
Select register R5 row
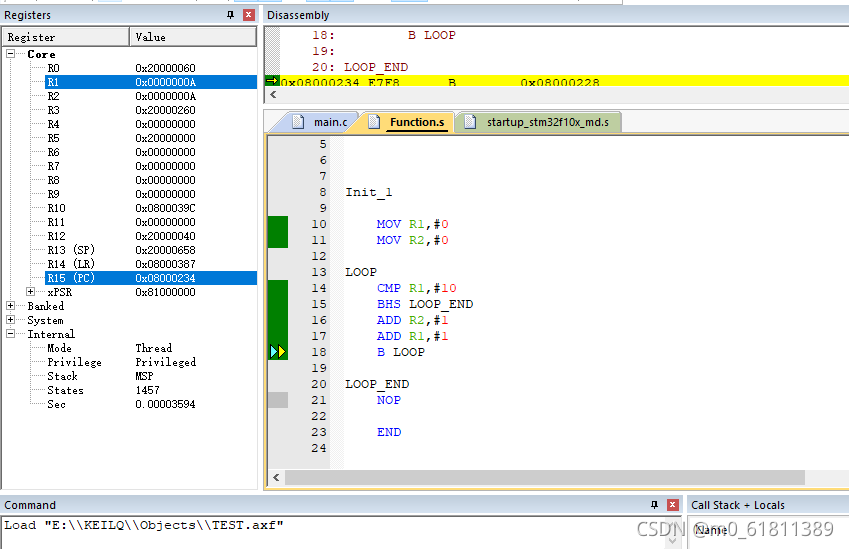tap(151, 138)
